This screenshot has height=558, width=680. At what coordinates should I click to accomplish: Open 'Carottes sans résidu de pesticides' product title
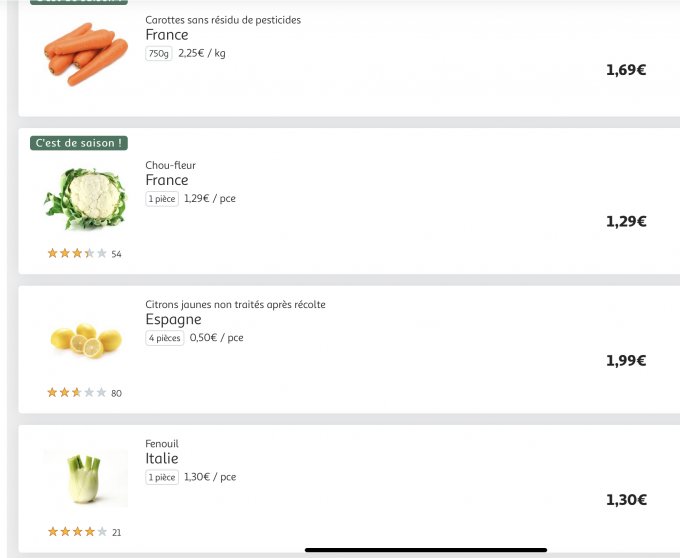point(223,20)
